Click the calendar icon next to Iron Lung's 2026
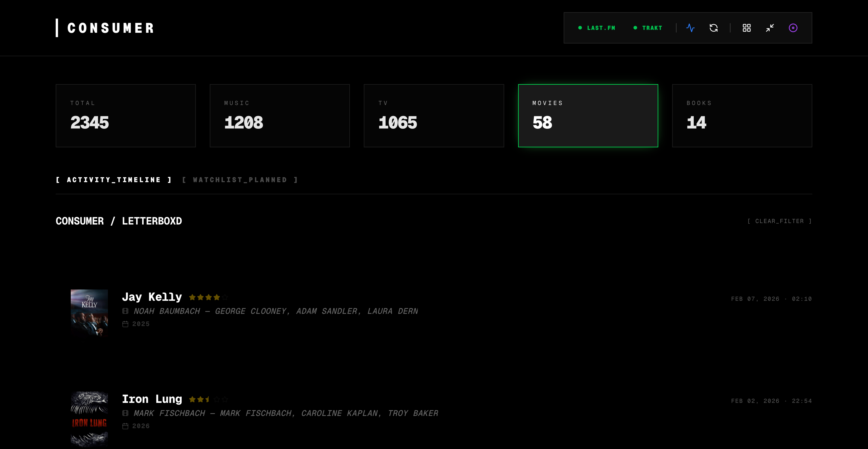This screenshot has height=449, width=868. pos(125,426)
